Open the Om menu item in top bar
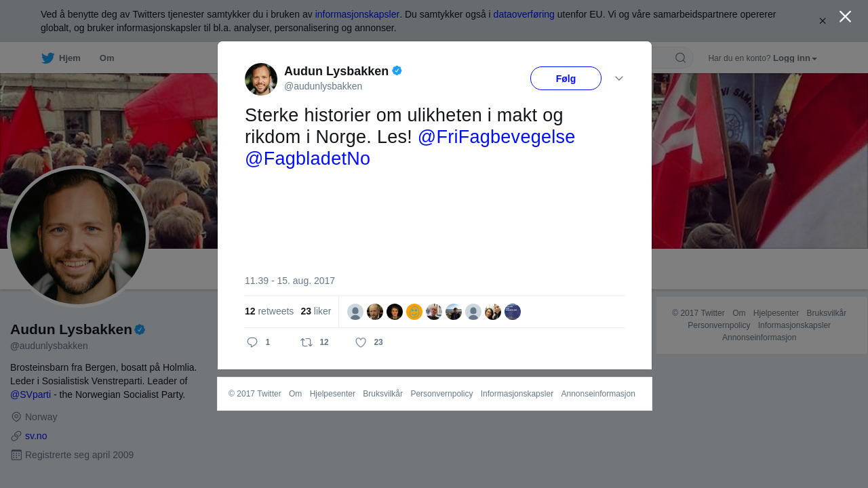The height and width of the screenshot is (488, 868). (x=107, y=58)
